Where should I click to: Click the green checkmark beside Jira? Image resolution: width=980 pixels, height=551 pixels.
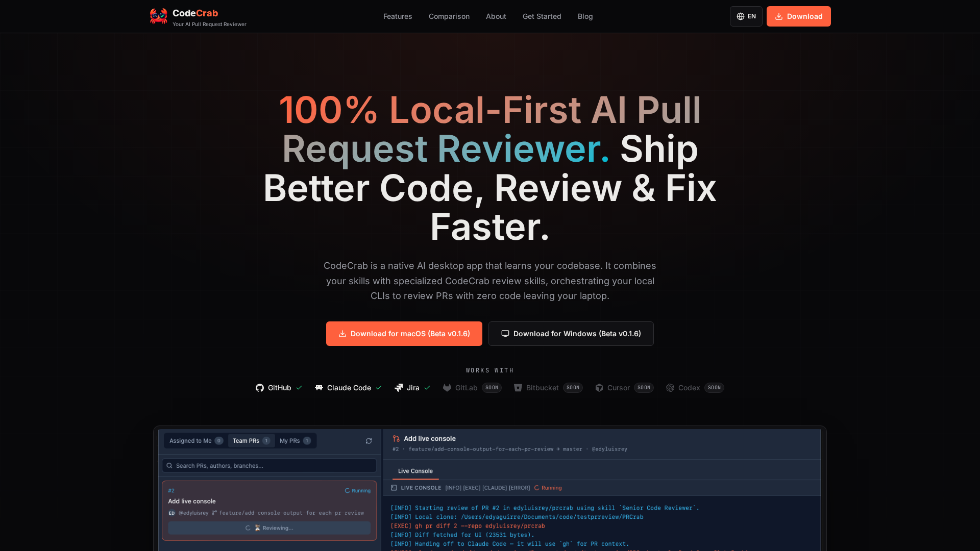(427, 388)
